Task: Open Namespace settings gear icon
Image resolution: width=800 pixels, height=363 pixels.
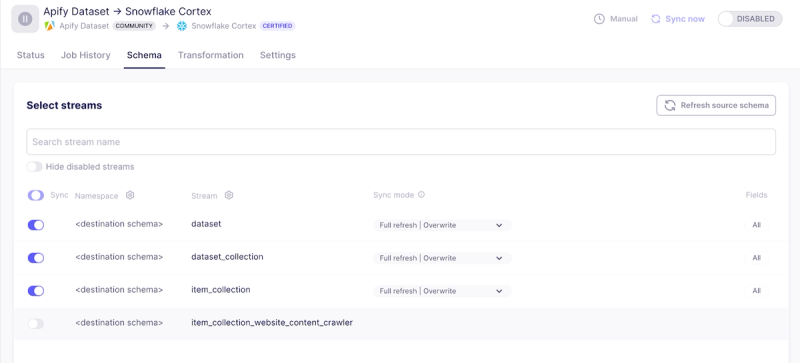Action: pyautogui.click(x=130, y=195)
